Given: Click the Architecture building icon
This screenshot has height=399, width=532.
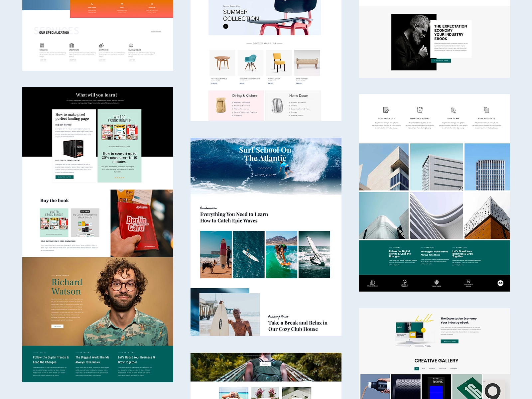Looking at the screenshot, I should point(71,45).
